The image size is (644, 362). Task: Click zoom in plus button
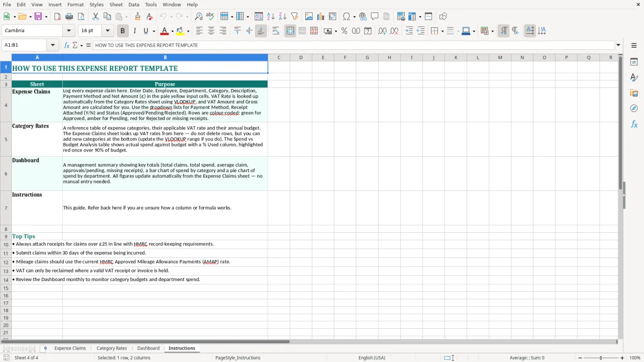(622, 358)
